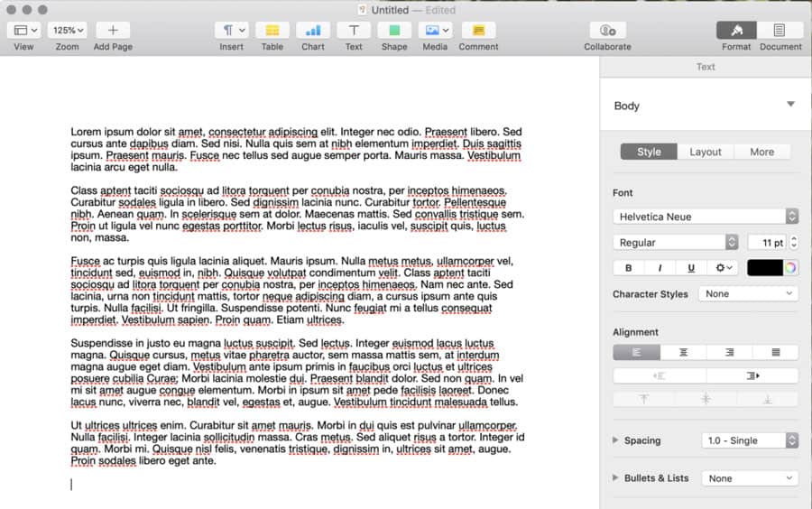Expand the Spacing section
The width and height of the screenshot is (812, 509).
click(615, 440)
